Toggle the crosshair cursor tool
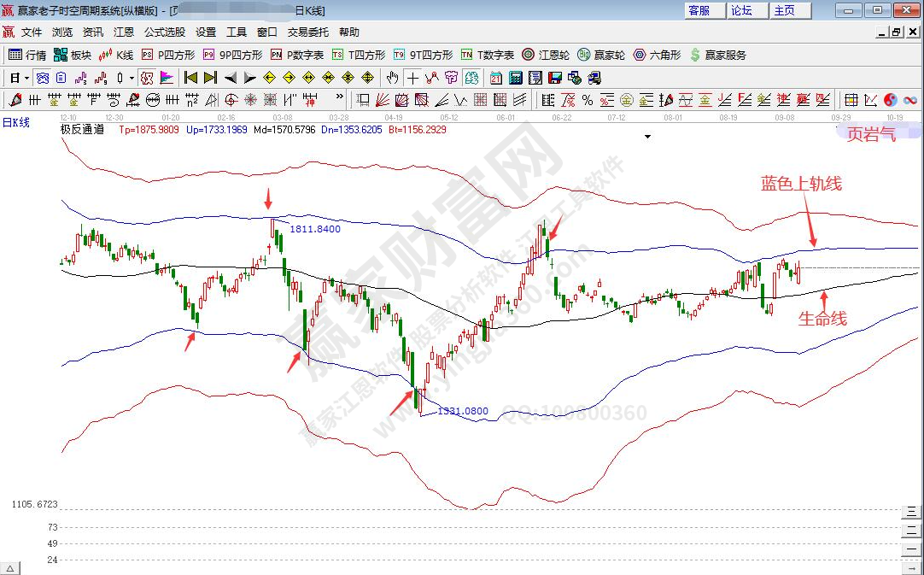924x575 pixels. [413, 78]
